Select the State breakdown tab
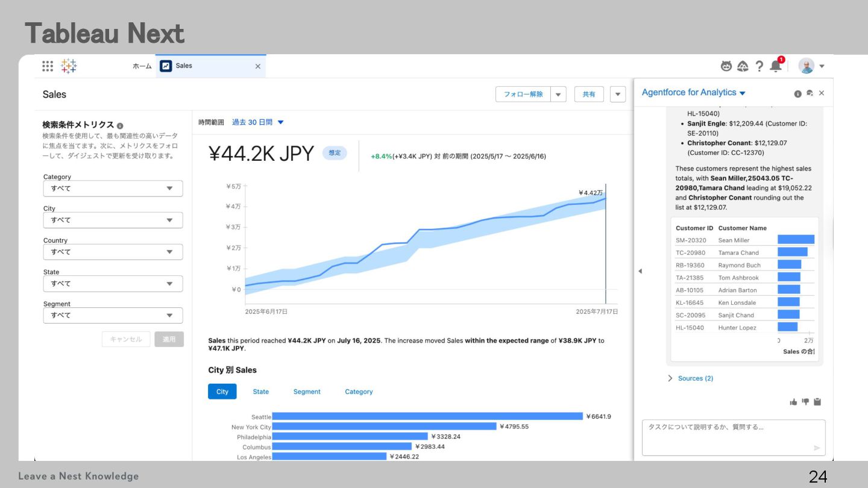This screenshot has width=868, height=488. click(x=261, y=392)
